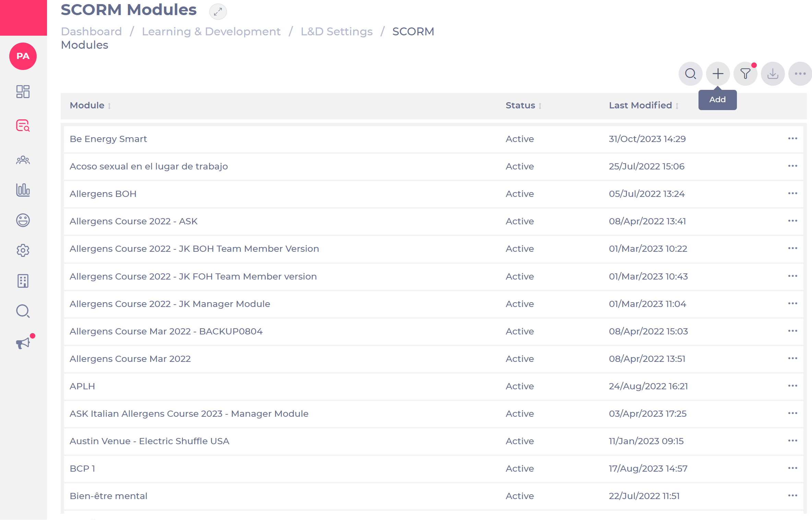812x520 pixels.
Task: Click the download export button
Action: [x=773, y=74]
